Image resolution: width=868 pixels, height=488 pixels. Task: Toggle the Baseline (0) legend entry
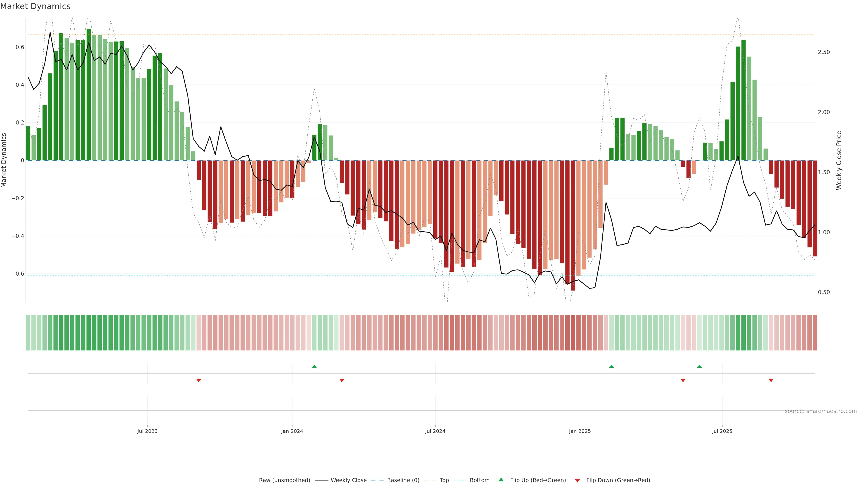(403, 480)
